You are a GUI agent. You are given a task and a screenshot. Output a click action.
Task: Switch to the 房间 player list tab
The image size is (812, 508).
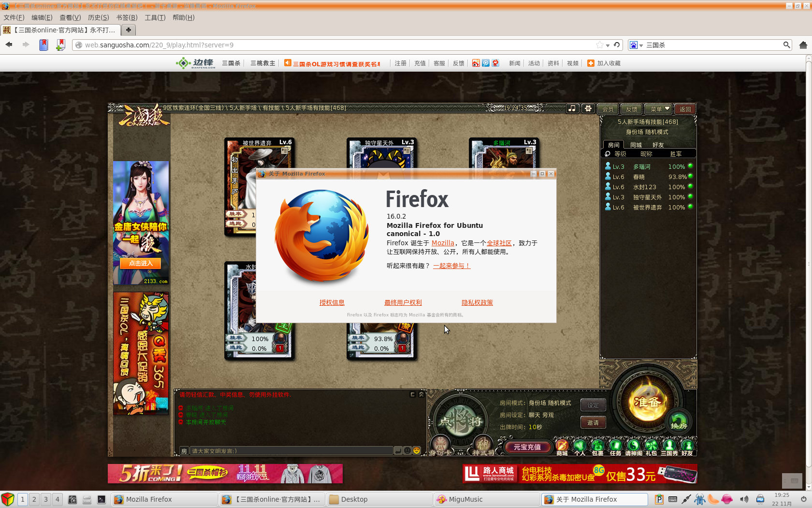(613, 145)
